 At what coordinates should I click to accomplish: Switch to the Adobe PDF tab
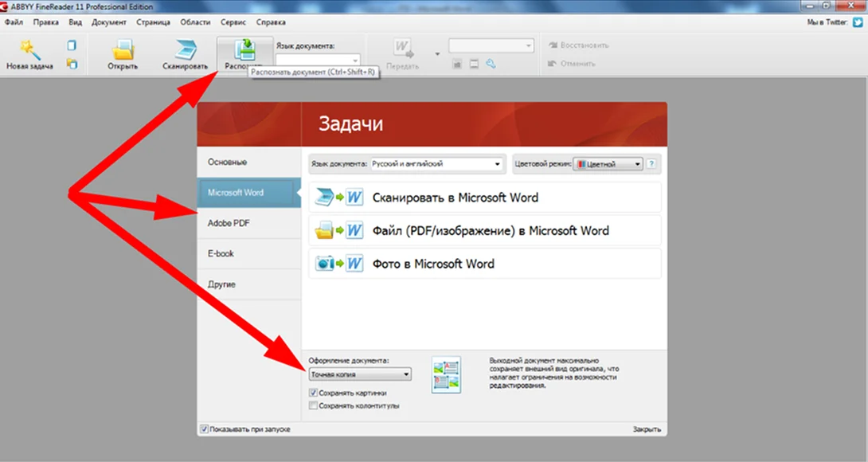click(229, 224)
